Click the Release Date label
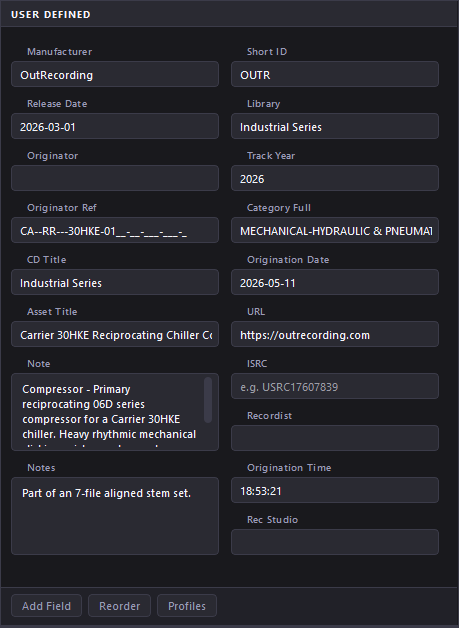 pyautogui.click(x=57, y=104)
